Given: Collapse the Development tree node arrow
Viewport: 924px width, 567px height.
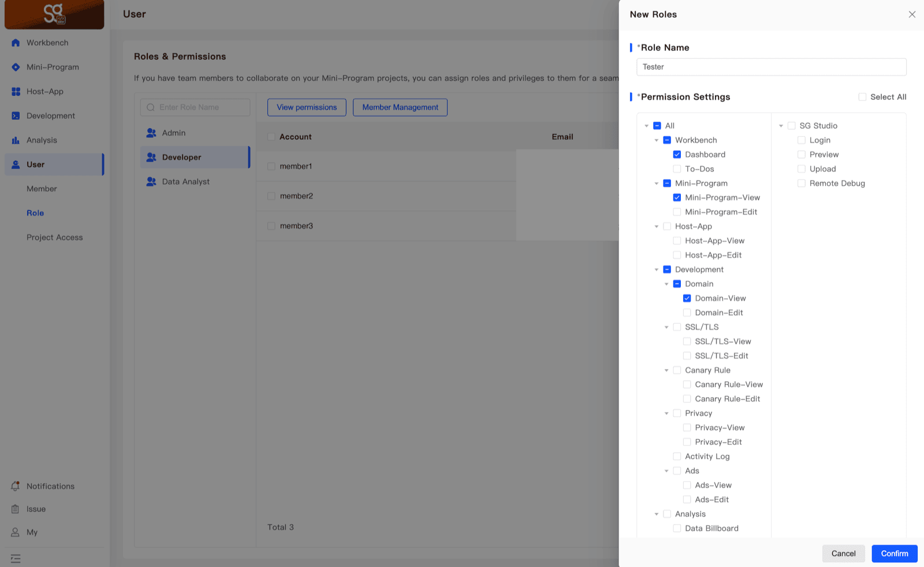Looking at the screenshot, I should click(x=657, y=270).
